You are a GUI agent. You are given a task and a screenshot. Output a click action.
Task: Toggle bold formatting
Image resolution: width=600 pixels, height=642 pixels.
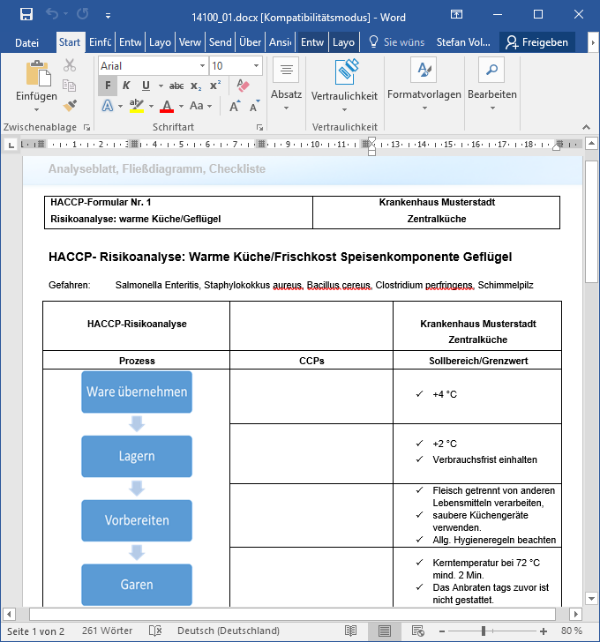108,85
